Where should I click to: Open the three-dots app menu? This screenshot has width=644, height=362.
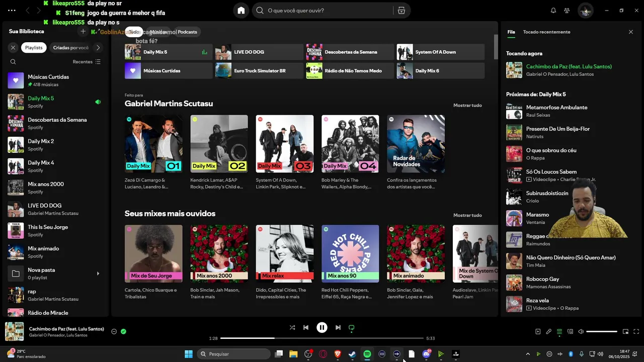coord(12,10)
